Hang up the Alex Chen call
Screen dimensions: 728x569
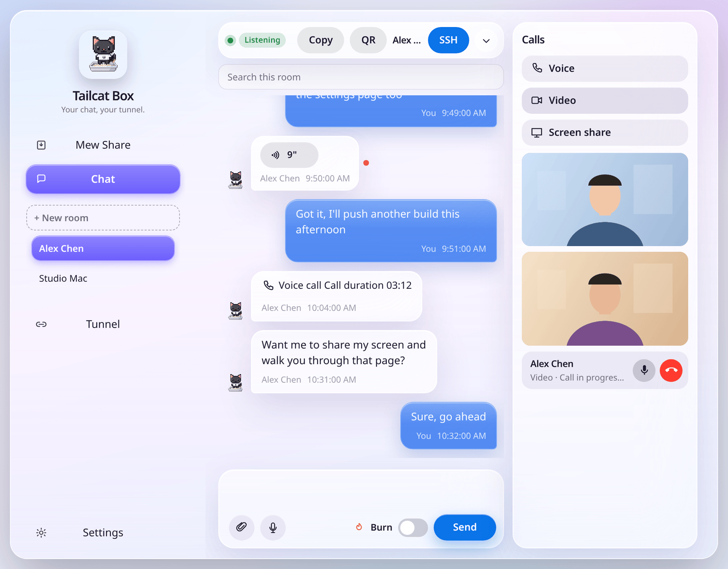[671, 370]
